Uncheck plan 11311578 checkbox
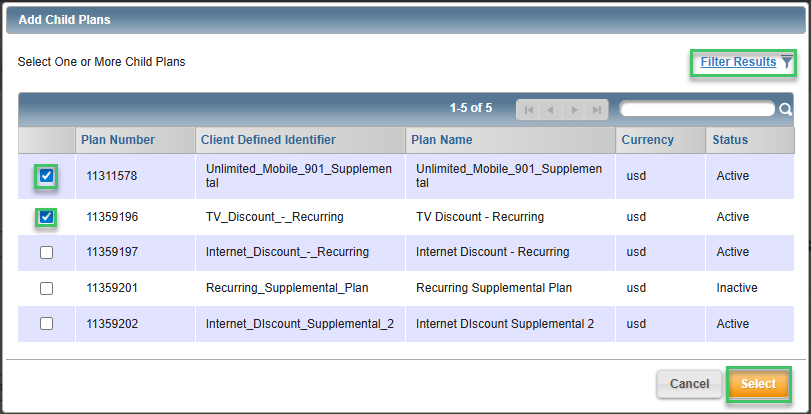 click(x=47, y=177)
